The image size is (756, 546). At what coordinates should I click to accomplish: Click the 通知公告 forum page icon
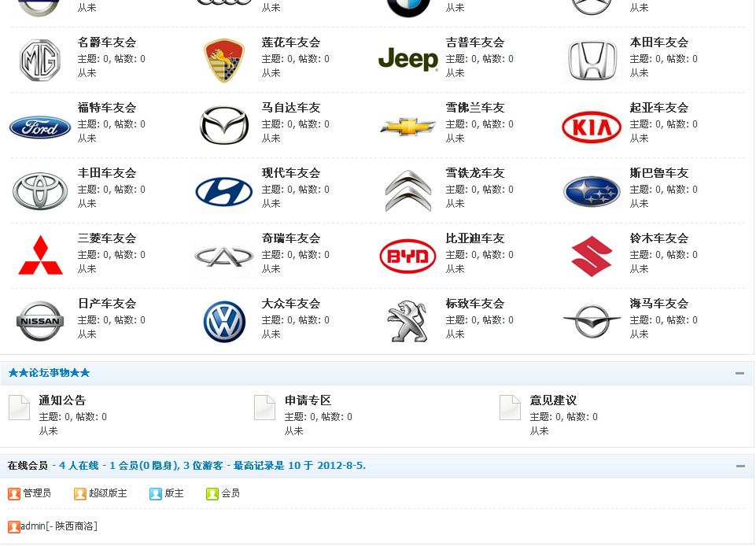(x=20, y=408)
